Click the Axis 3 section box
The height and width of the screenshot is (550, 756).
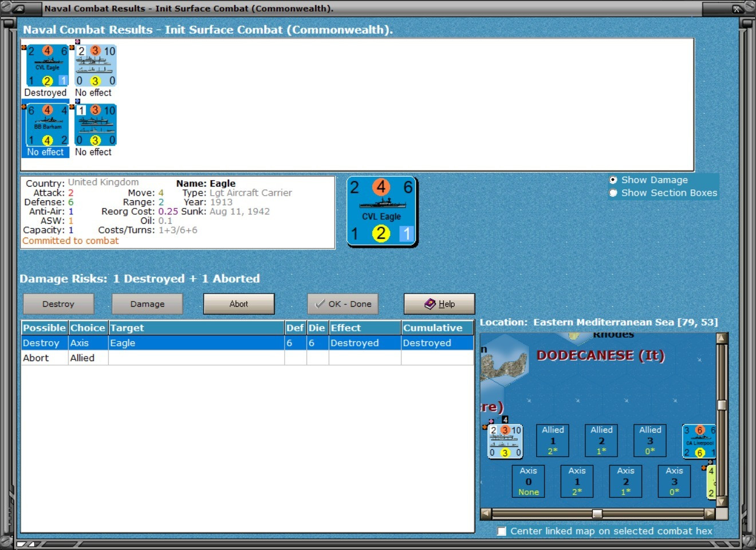(674, 481)
